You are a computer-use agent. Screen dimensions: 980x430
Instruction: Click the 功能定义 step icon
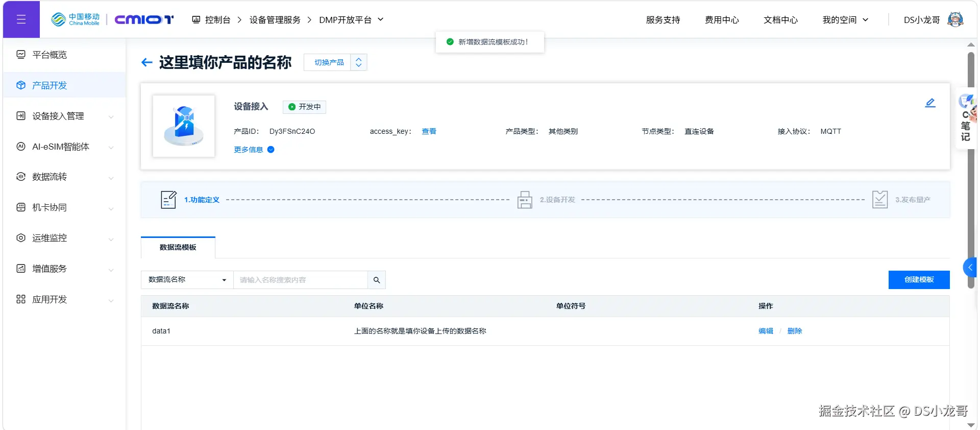pyautogui.click(x=168, y=200)
